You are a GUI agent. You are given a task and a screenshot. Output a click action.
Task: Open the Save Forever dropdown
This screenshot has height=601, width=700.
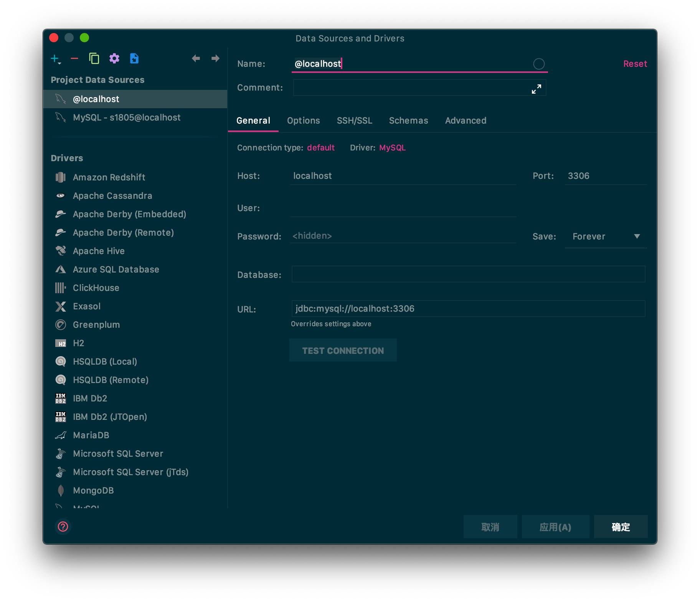606,236
